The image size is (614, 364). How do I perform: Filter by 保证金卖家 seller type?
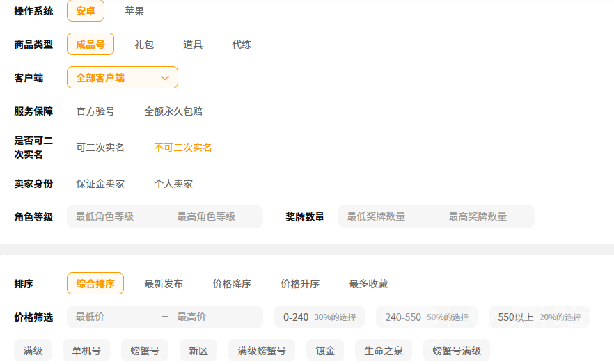pos(100,184)
